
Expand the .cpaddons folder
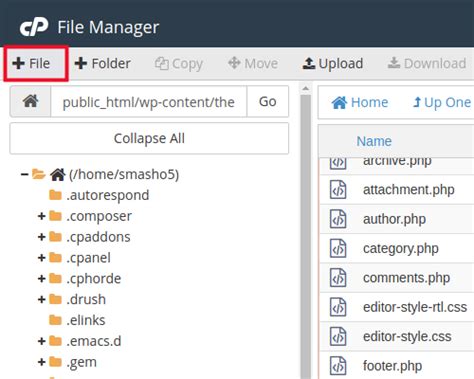point(41,237)
